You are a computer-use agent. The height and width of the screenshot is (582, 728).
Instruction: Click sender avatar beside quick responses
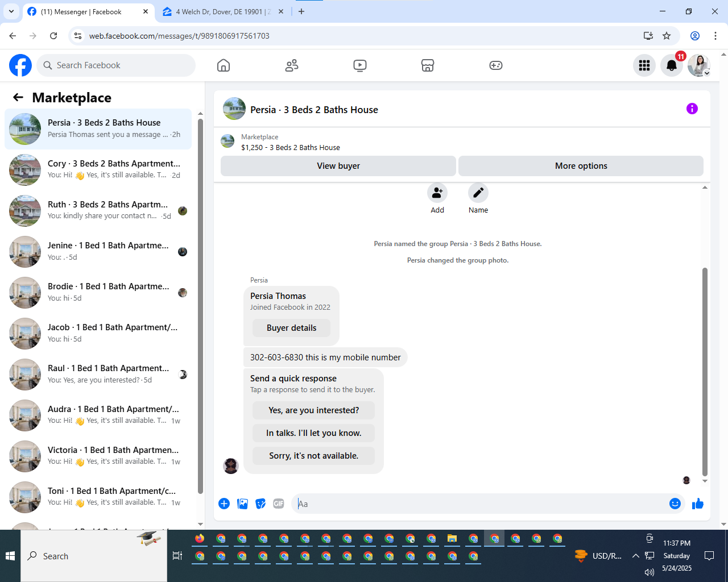[231, 466]
